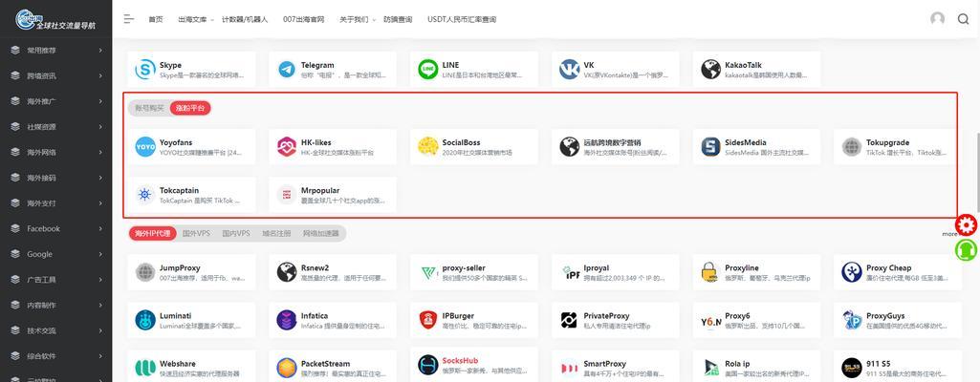
Task: Click the Tokupgrade globe icon
Action: click(x=852, y=147)
